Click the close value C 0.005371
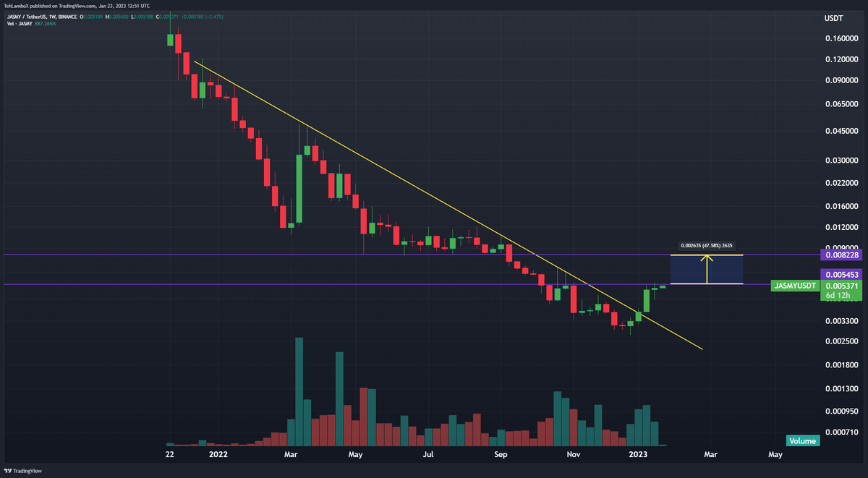Screen dimensions: 868x478 point(167,17)
